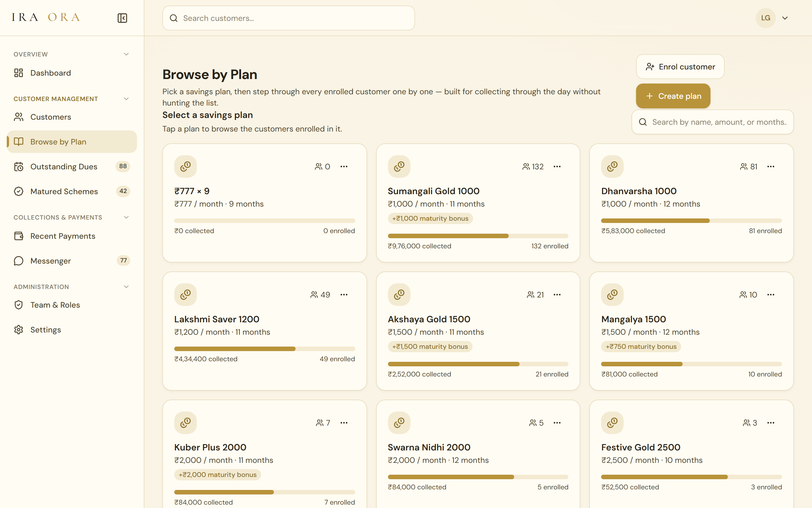Select Browse by Plan in sidebar
The width and height of the screenshot is (812, 508).
[x=72, y=142]
